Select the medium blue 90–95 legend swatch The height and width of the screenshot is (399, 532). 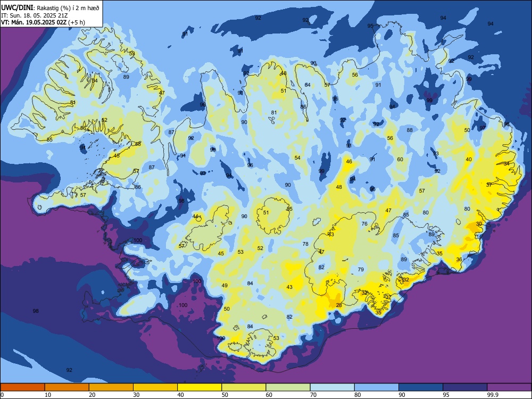pyautogui.click(x=421, y=387)
